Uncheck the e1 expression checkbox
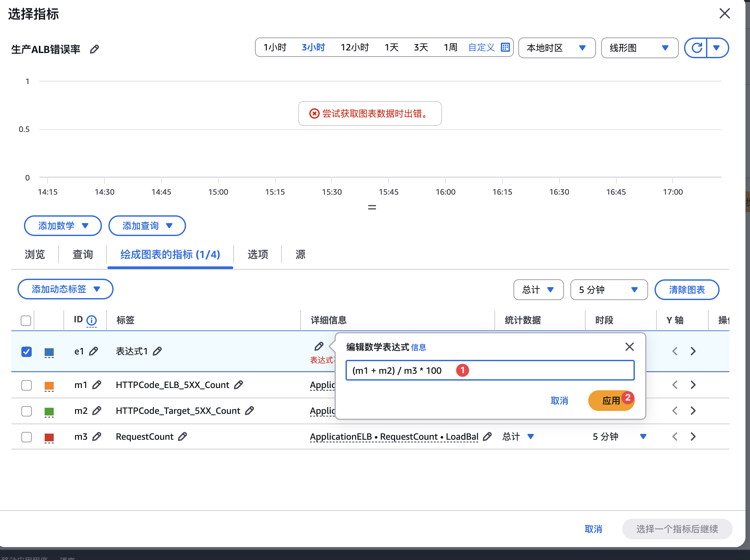The width and height of the screenshot is (750, 560). (x=27, y=352)
